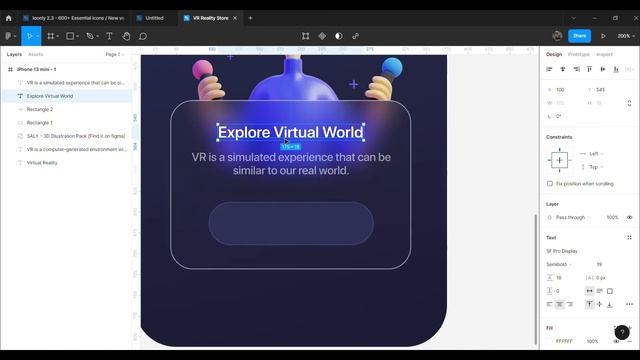
Task: Open the Semibold font weight dropdown
Action: tap(559, 264)
